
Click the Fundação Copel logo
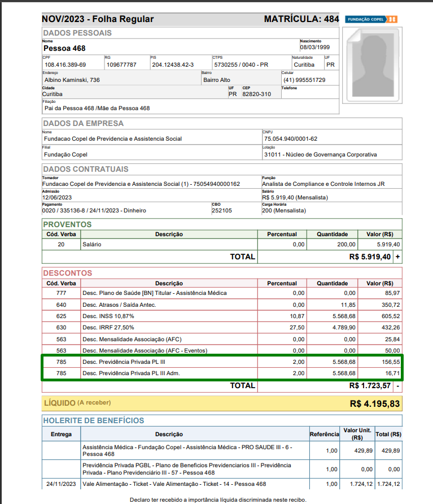(x=371, y=19)
